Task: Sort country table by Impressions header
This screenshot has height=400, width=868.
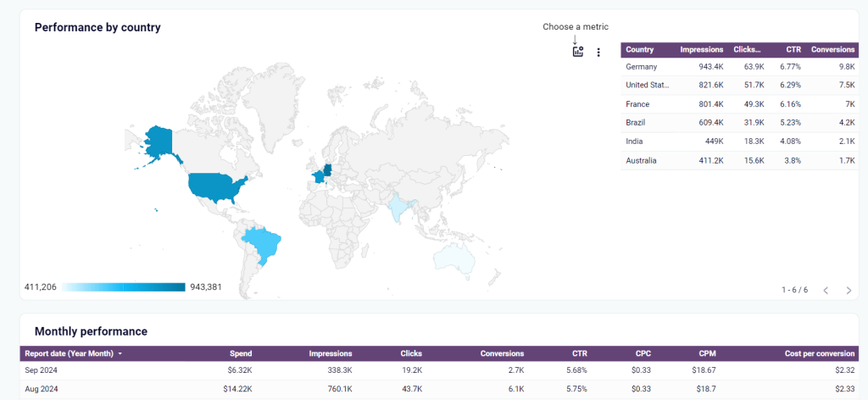Action: coord(701,49)
